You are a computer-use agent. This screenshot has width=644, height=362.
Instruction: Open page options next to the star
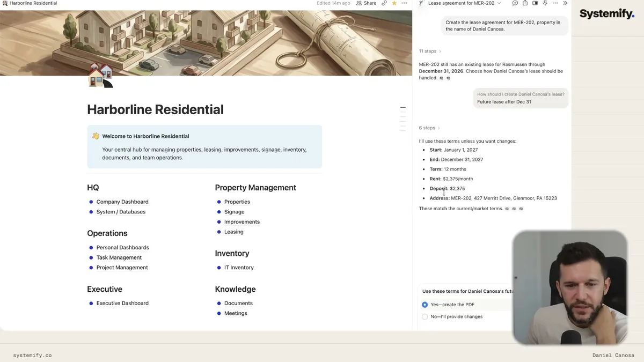[x=404, y=3]
